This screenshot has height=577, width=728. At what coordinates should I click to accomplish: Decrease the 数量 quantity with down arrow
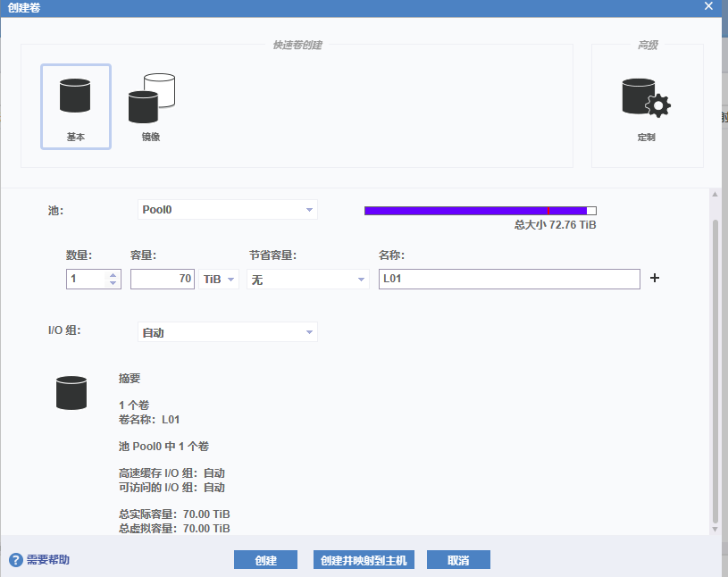[x=113, y=283]
